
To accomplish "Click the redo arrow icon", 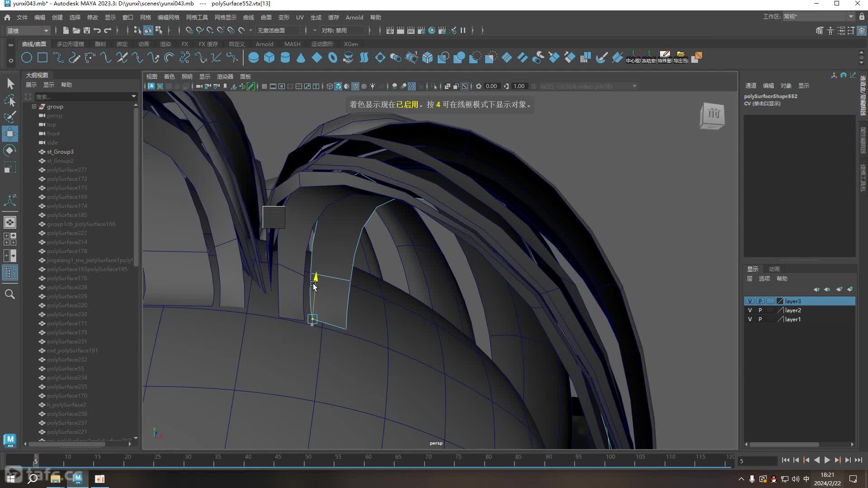I will click(x=108, y=30).
